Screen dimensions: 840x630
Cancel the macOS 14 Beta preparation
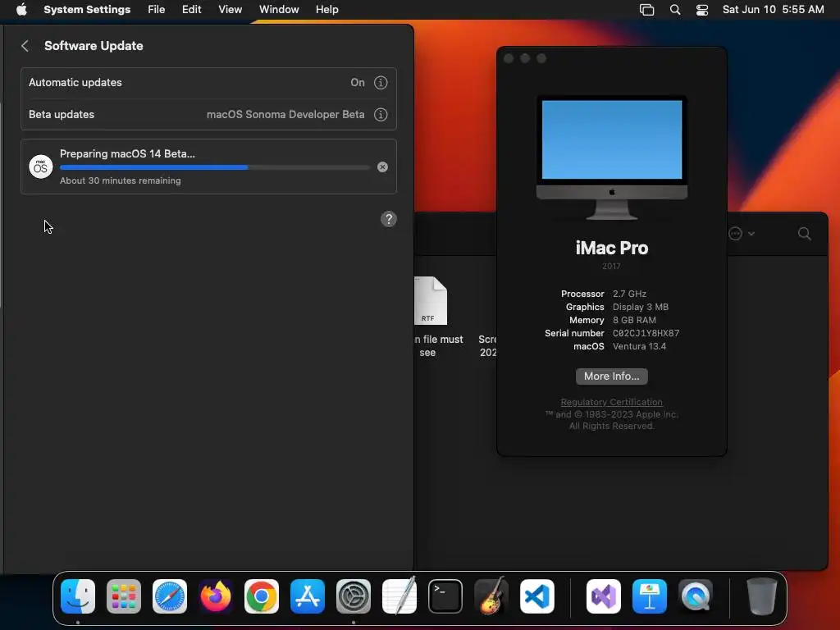tap(382, 167)
